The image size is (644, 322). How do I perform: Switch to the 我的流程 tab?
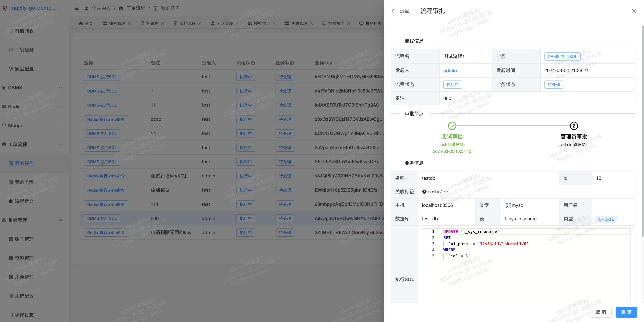point(187,23)
